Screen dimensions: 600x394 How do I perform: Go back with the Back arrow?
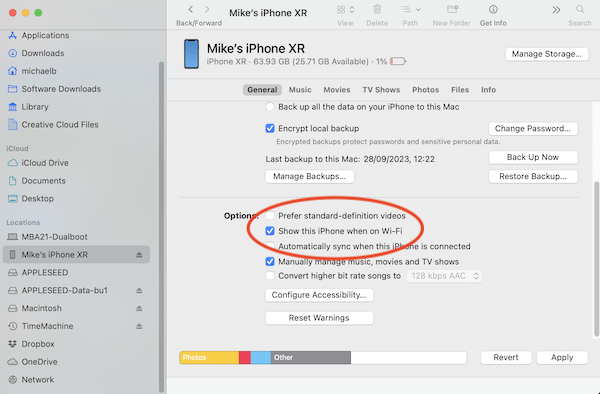coord(191,10)
